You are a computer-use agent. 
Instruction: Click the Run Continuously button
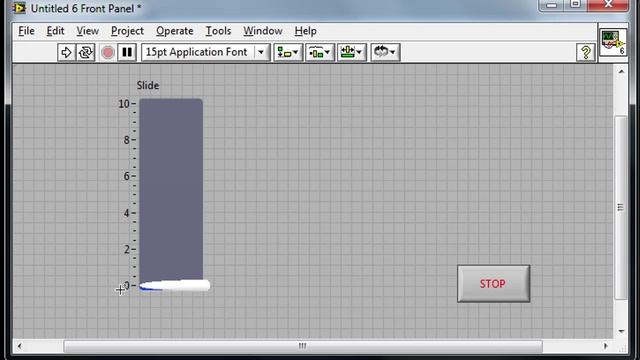tap(86, 52)
